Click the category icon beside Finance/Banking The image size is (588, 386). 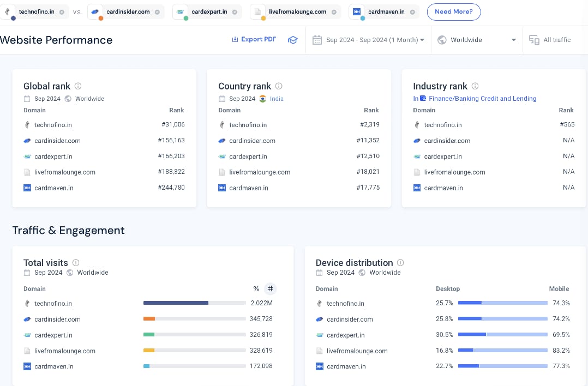pyautogui.click(x=423, y=98)
